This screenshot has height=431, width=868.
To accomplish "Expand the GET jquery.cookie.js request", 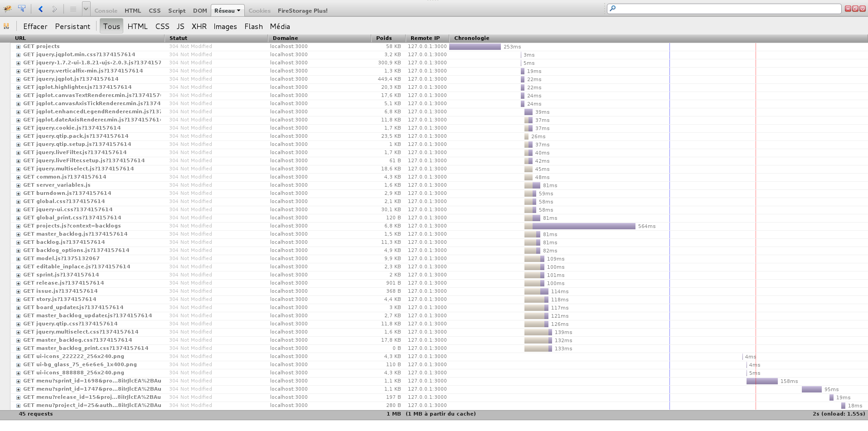I will coord(18,128).
